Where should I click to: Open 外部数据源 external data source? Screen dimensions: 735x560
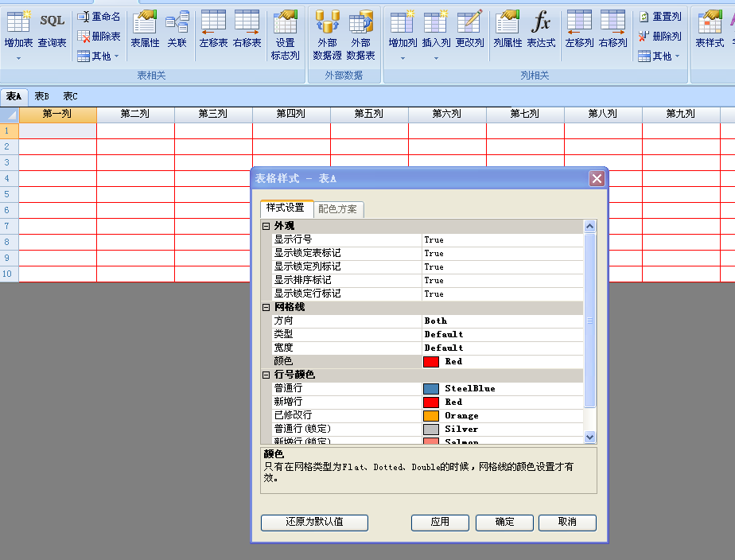click(x=327, y=35)
